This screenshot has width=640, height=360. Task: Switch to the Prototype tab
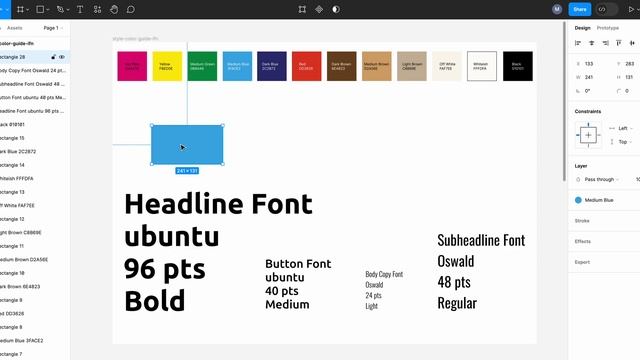607,28
